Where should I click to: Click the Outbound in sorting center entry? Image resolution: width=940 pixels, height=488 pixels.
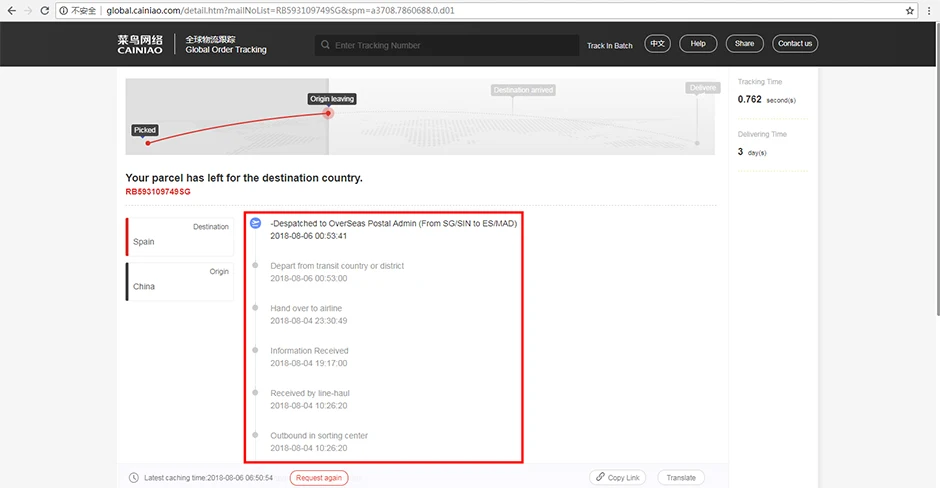click(319, 436)
